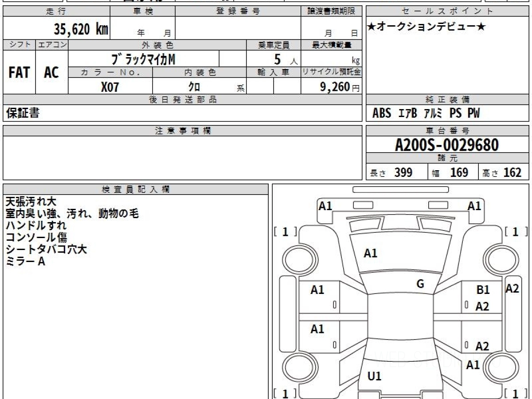The width and height of the screenshot is (532, 399).
Task: Click the A2 mark at the diagram's right edge
Action: click(x=512, y=289)
